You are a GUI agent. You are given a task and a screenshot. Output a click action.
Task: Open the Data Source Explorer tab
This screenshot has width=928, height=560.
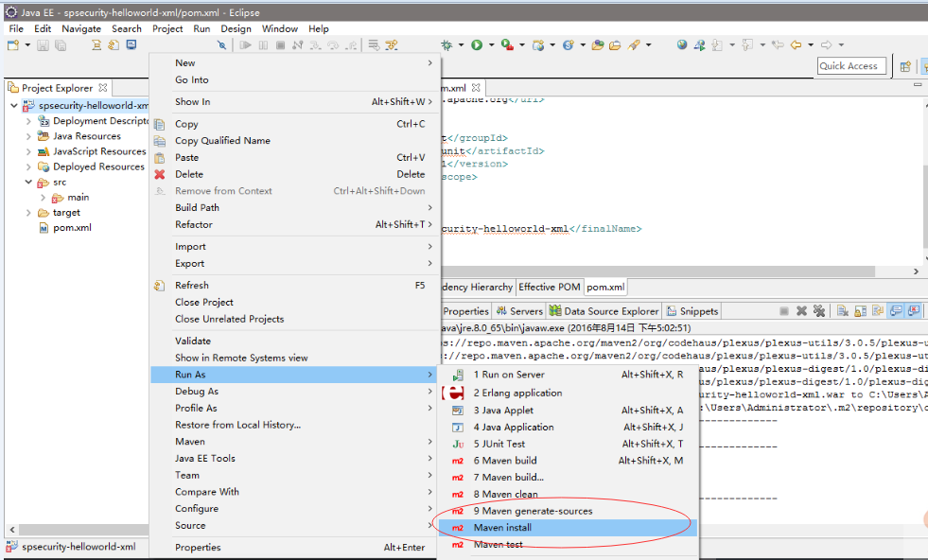(604, 311)
